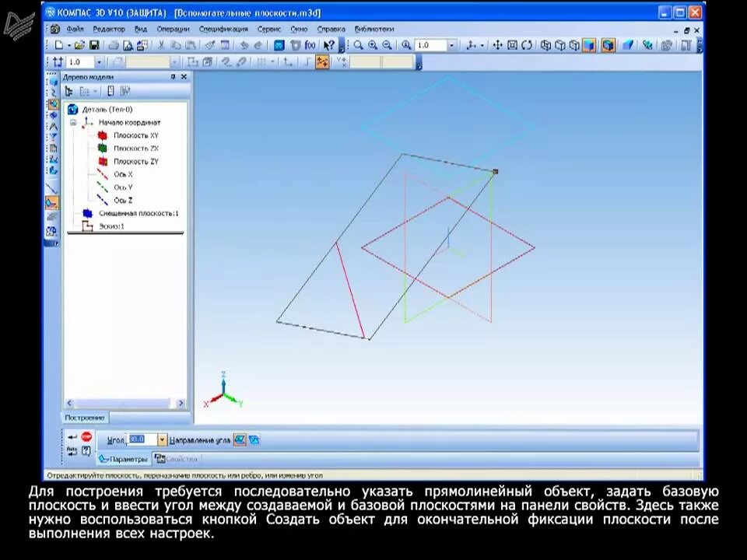
Task: Open the Окно menu
Action: (299, 29)
